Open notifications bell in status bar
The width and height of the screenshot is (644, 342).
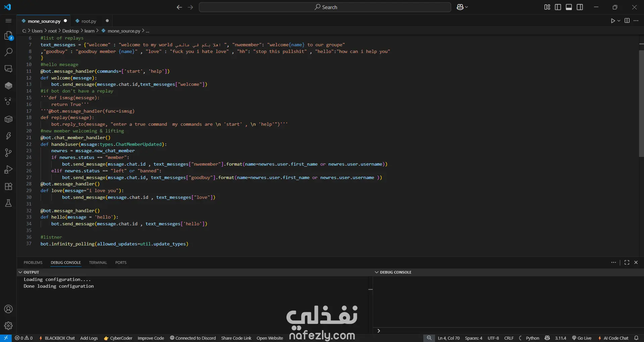pyautogui.click(x=636, y=338)
